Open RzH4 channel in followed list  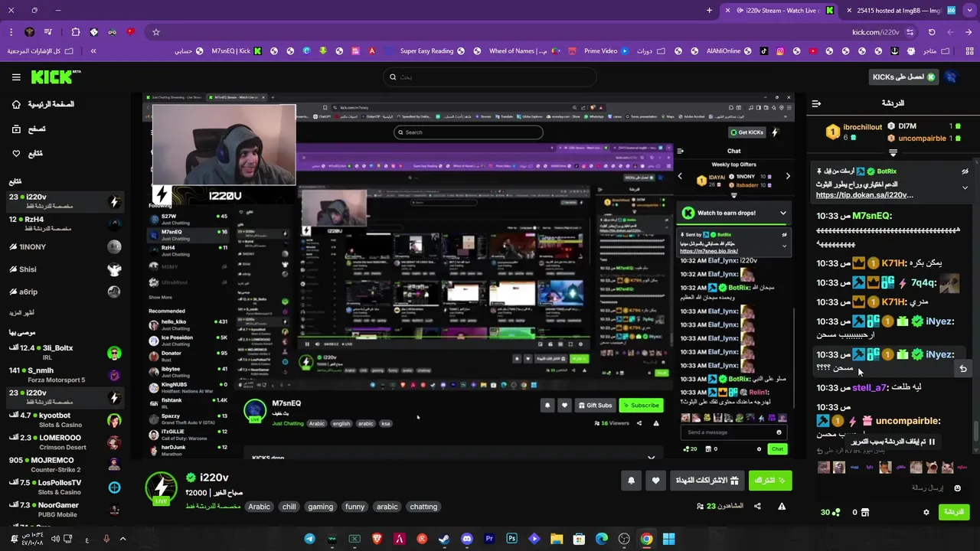[x=64, y=223]
